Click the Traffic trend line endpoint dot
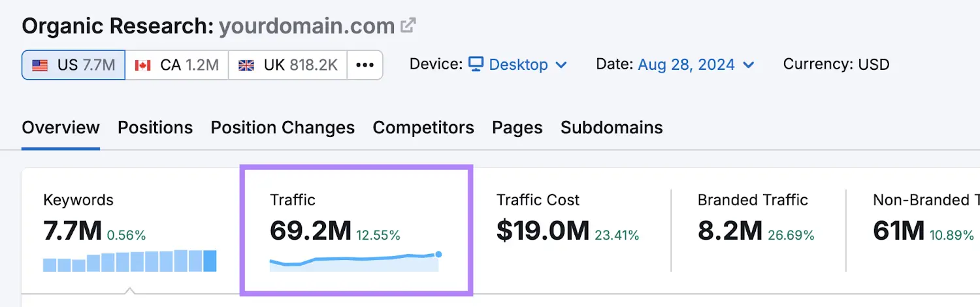 coord(438,254)
